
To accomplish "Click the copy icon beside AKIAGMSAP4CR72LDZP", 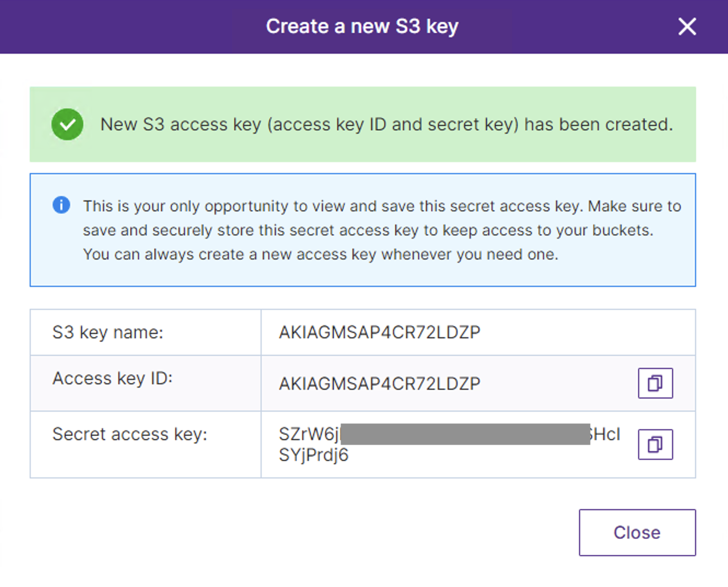I will (655, 383).
